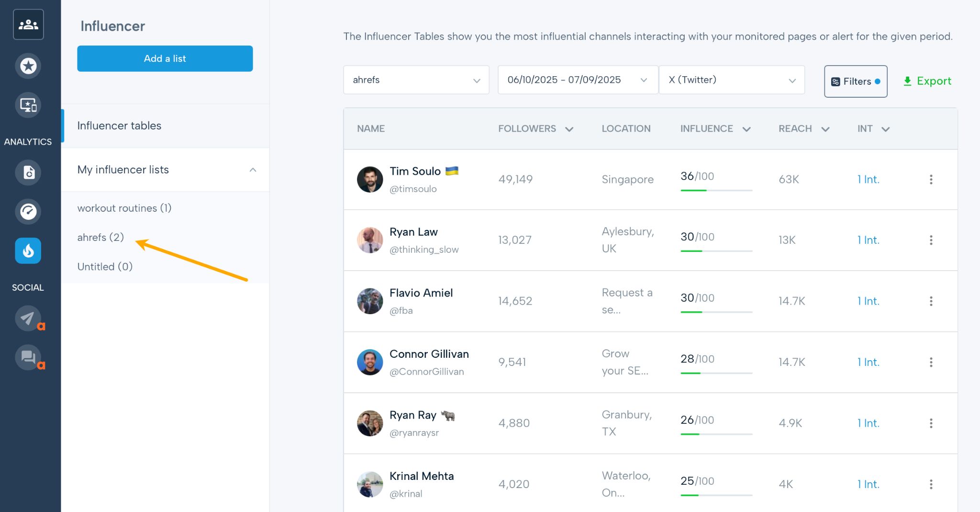980x512 pixels.
Task: Open the ahrefs monitored page dropdown
Action: (415, 80)
